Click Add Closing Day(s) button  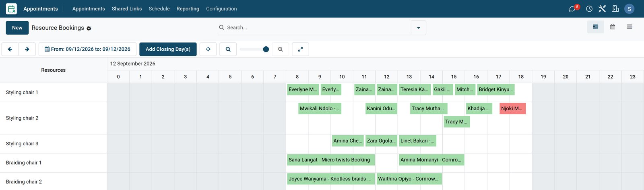[x=168, y=49]
